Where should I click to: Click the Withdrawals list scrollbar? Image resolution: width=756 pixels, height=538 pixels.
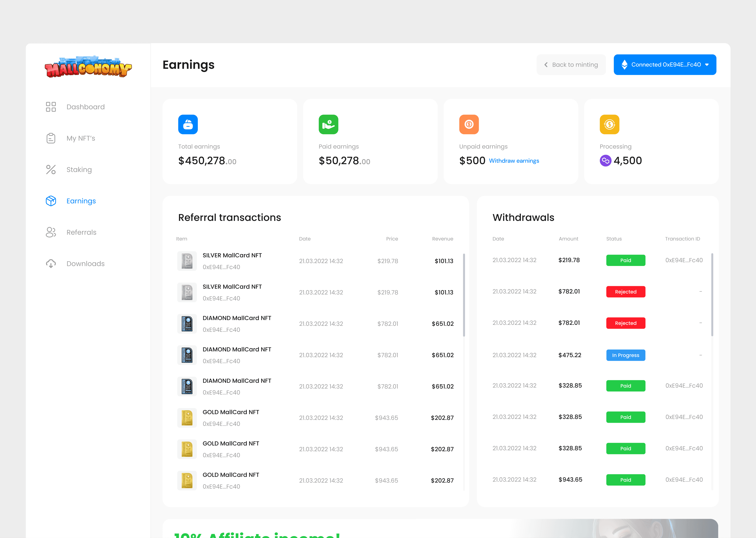click(712, 295)
